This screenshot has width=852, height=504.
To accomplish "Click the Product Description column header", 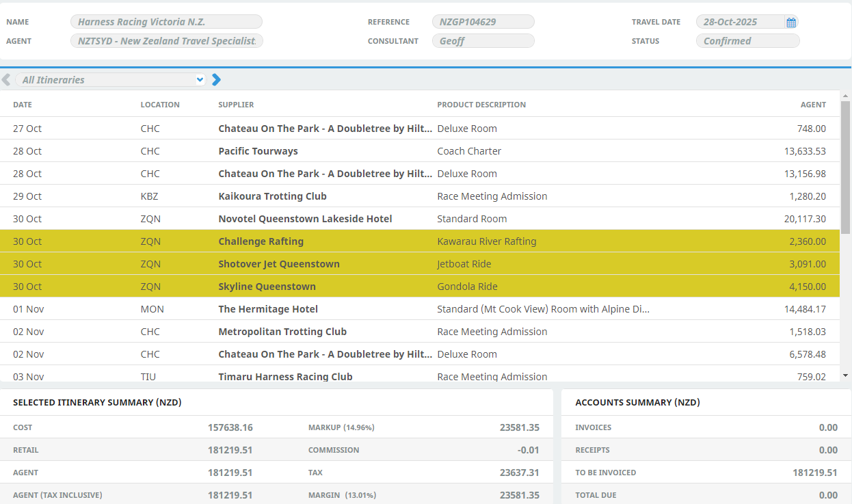I will [481, 105].
